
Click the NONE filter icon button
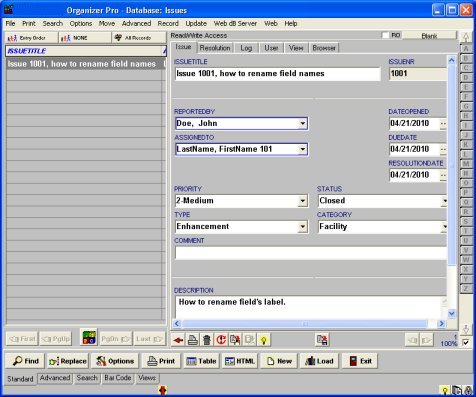[85, 38]
